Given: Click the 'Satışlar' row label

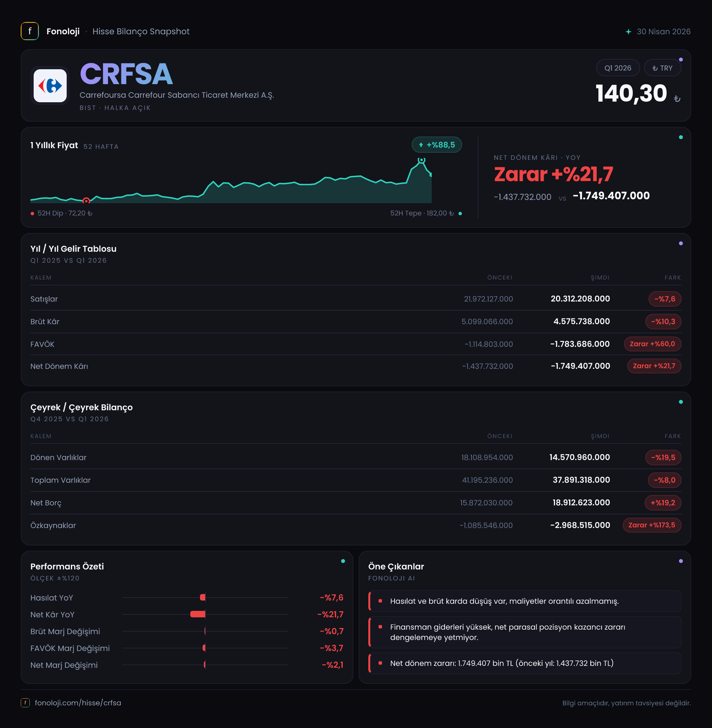Looking at the screenshot, I should click(44, 299).
